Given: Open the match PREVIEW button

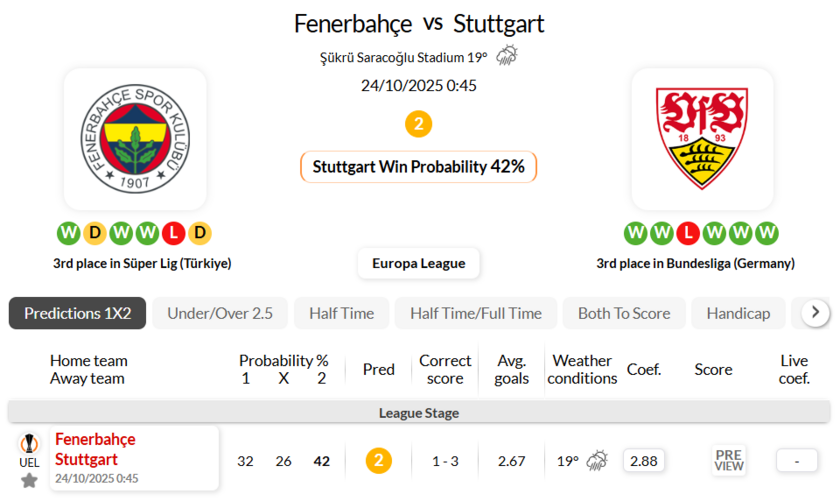Looking at the screenshot, I should click(x=729, y=460).
